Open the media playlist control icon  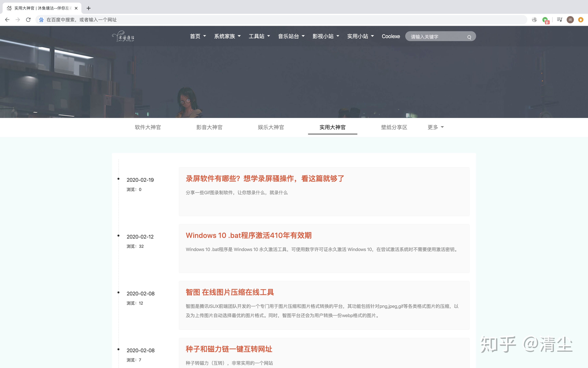point(560,20)
